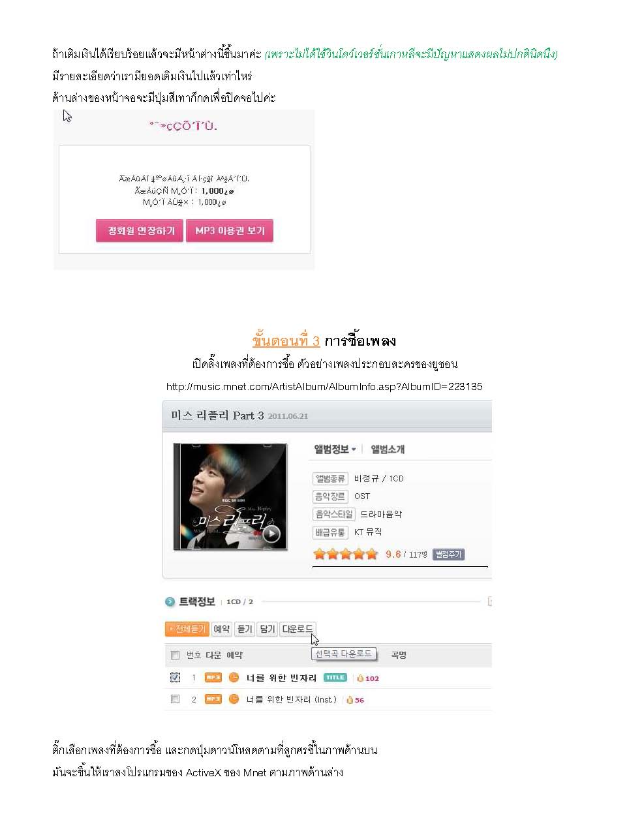Screen dimensions: 644x833
Task: Open the music.mnet.com album URL
Action: [324, 387]
